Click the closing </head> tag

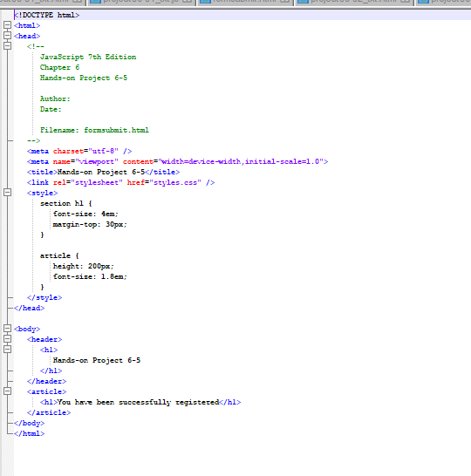[29, 308]
